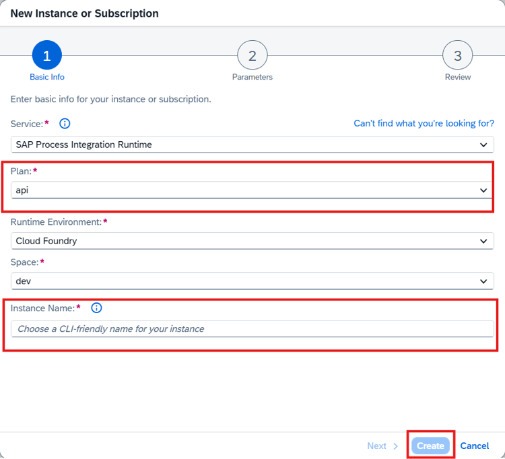Click the Create button
The image size is (505, 459).
430,446
